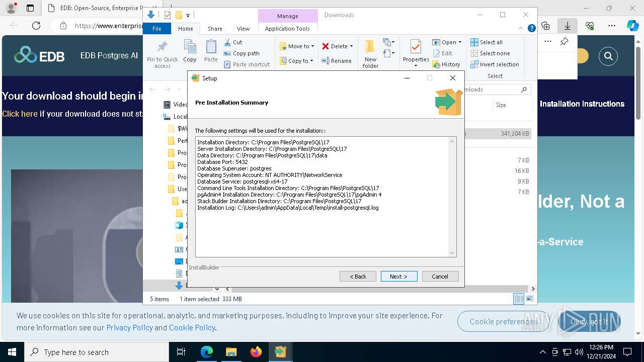Open Move to dropdown
This screenshot has height=362, width=644.
click(297, 46)
